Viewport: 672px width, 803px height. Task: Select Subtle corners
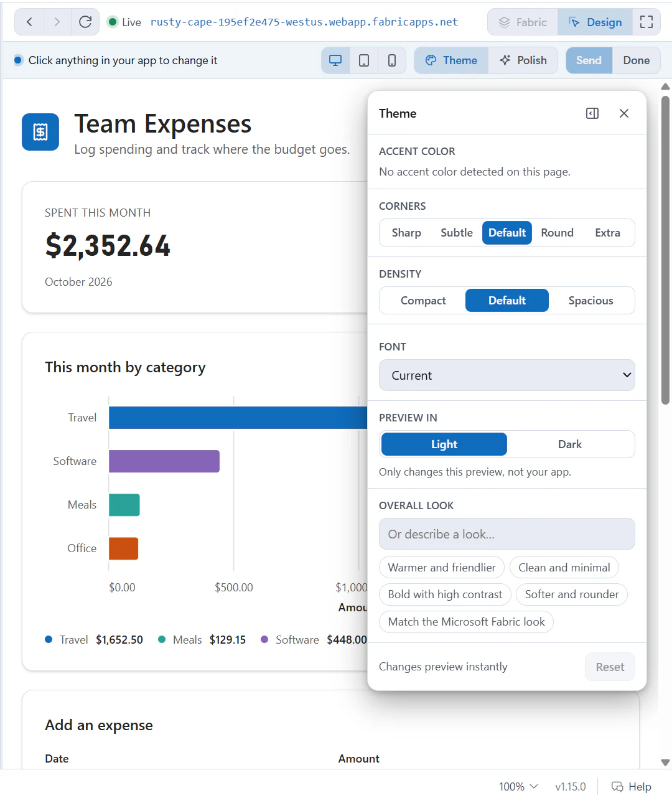457,233
